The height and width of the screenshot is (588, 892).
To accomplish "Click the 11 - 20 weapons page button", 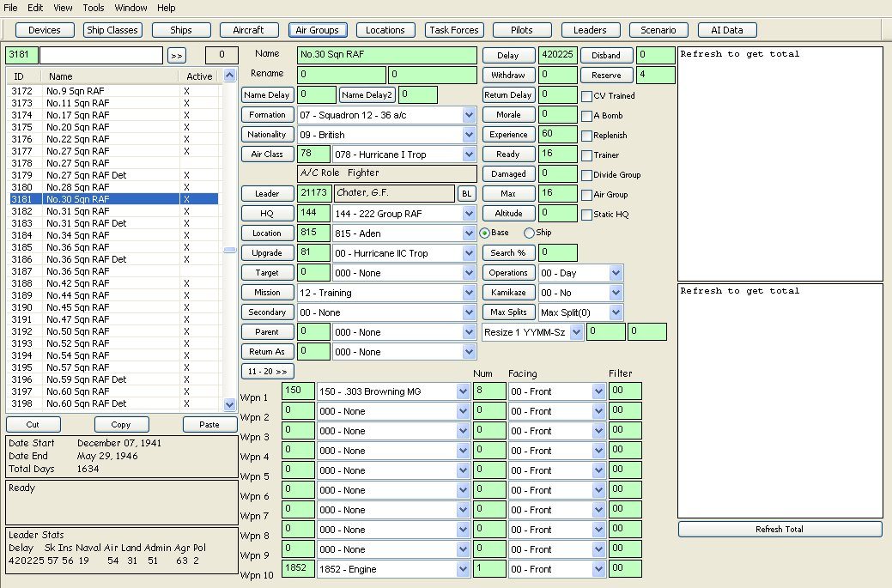I will 266,372.
